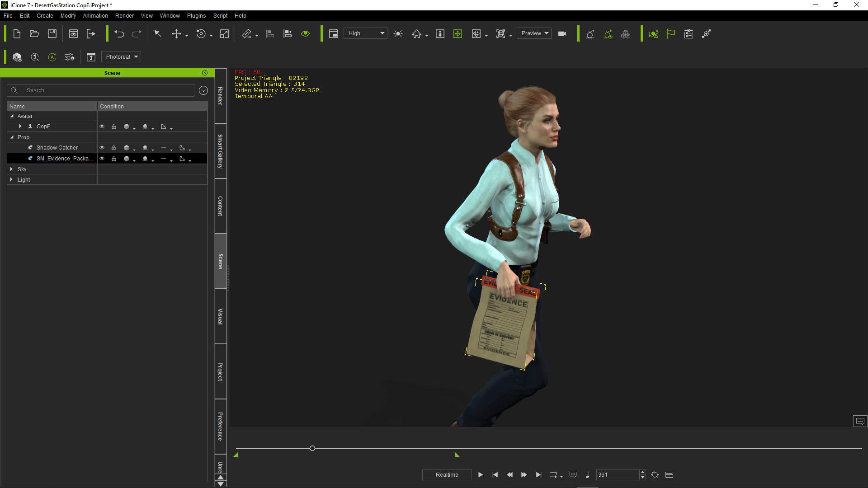Image resolution: width=868 pixels, height=488 pixels.
Task: Click the current frame field showing 361
Action: 618,475
